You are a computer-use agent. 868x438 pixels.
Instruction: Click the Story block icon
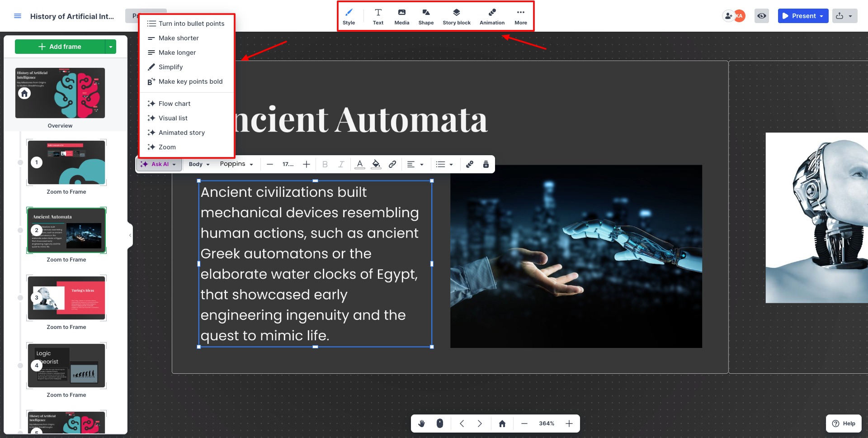[456, 16]
